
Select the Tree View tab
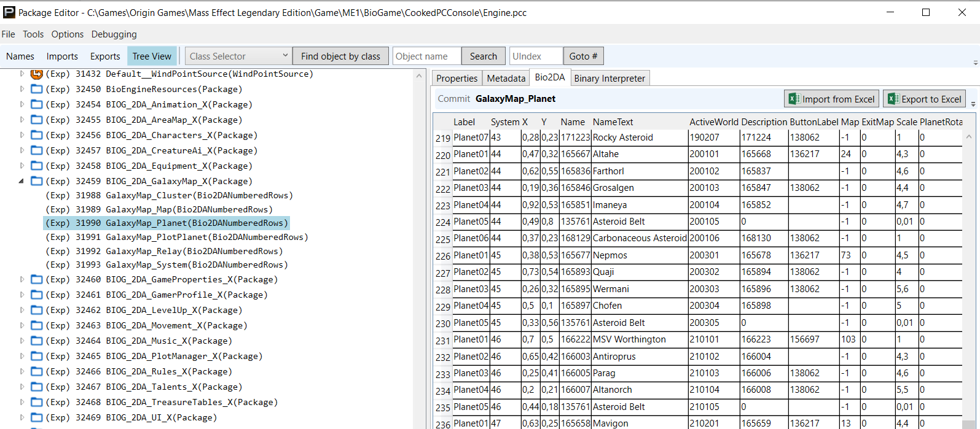click(x=152, y=56)
